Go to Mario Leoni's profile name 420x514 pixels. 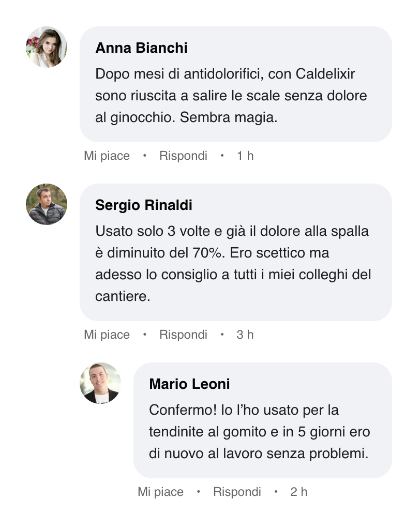(x=189, y=384)
